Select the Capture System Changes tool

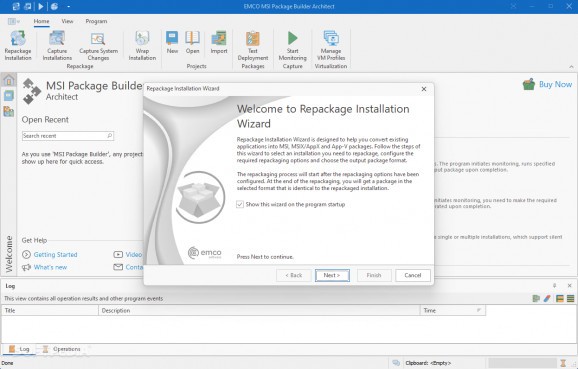point(98,46)
